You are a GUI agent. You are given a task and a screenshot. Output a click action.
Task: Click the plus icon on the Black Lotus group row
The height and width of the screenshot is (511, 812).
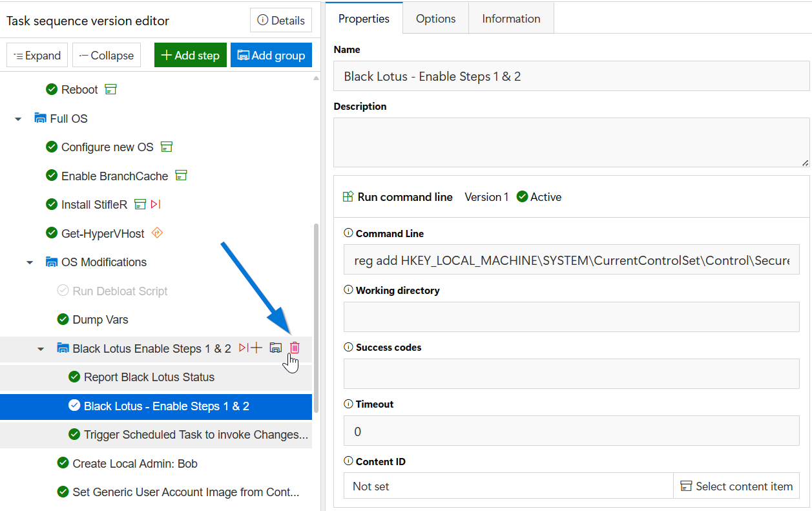(256, 348)
